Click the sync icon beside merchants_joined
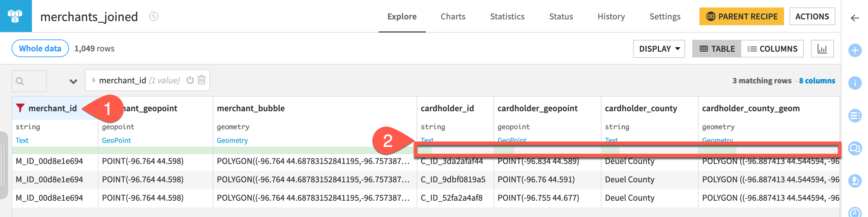This screenshot has height=217, width=868. pos(154,16)
